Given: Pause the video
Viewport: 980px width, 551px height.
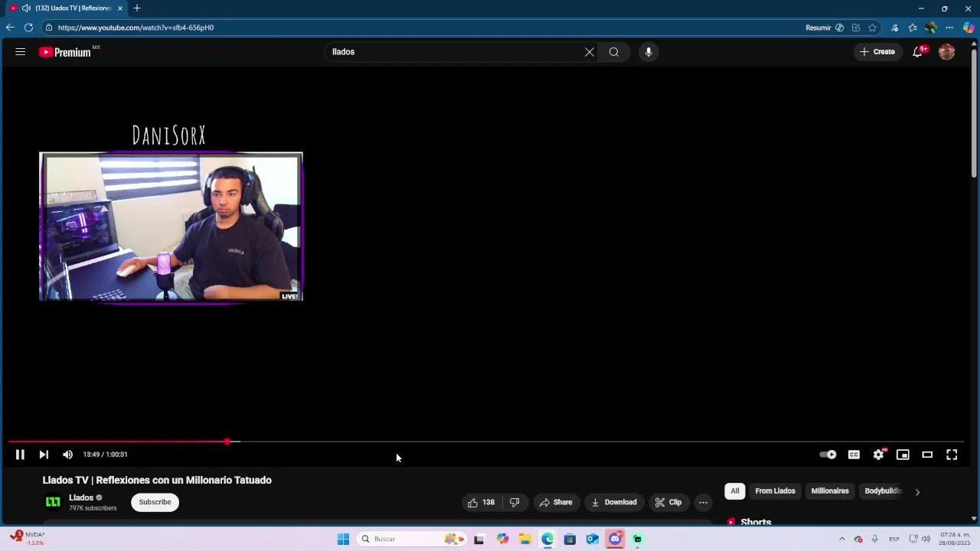Looking at the screenshot, I should [x=20, y=455].
